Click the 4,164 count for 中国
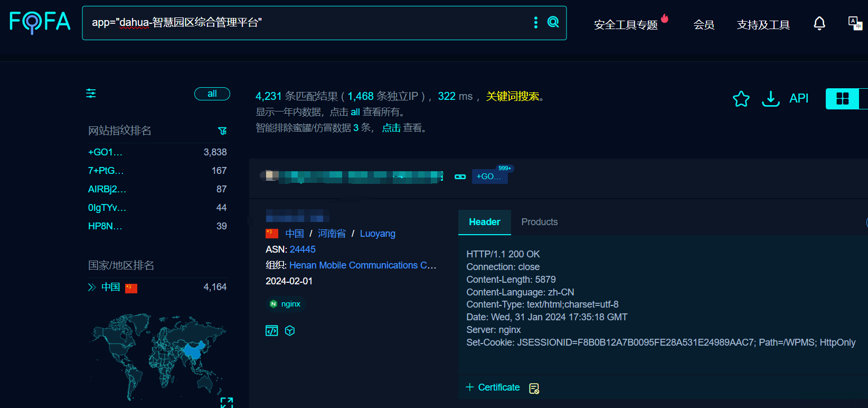The width and height of the screenshot is (868, 408). 215,287
